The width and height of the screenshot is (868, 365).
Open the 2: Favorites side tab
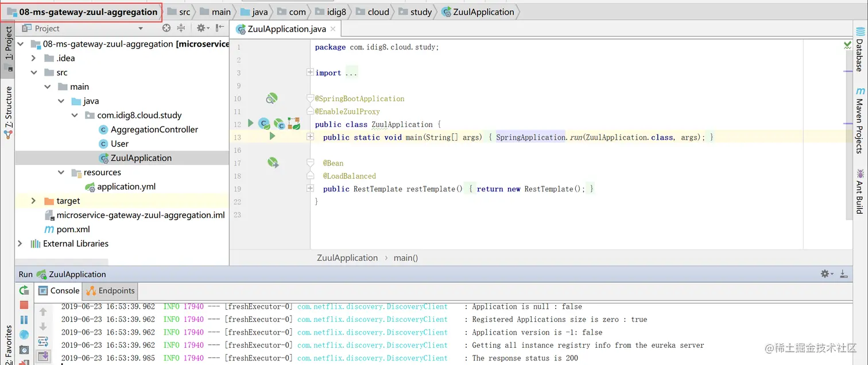coord(8,345)
